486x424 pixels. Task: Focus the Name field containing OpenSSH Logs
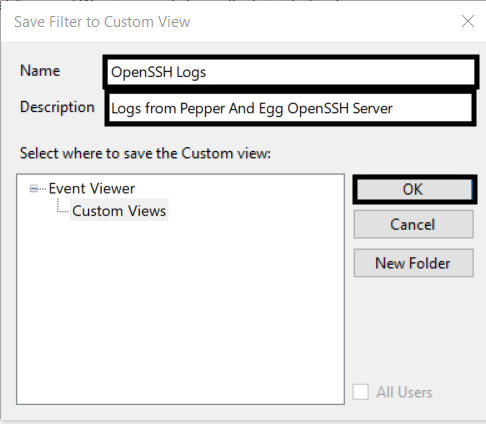click(291, 72)
